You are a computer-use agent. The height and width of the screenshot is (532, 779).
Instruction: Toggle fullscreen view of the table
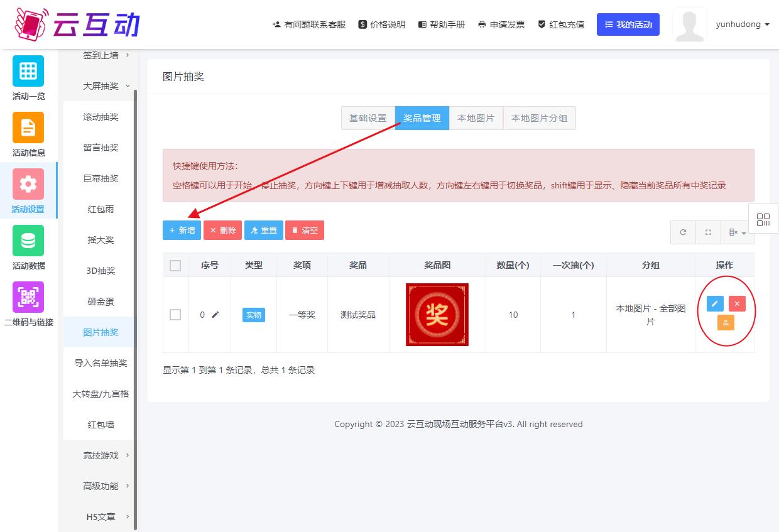708,232
